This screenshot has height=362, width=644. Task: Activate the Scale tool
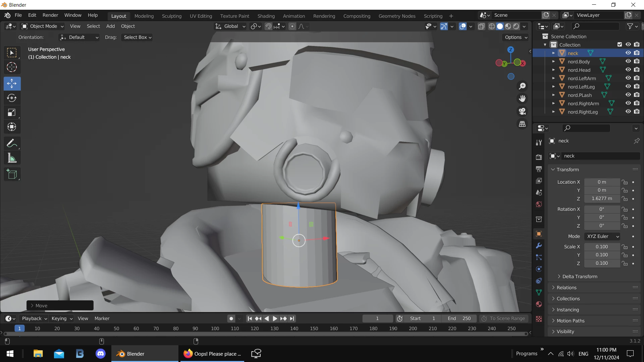pos(12,113)
